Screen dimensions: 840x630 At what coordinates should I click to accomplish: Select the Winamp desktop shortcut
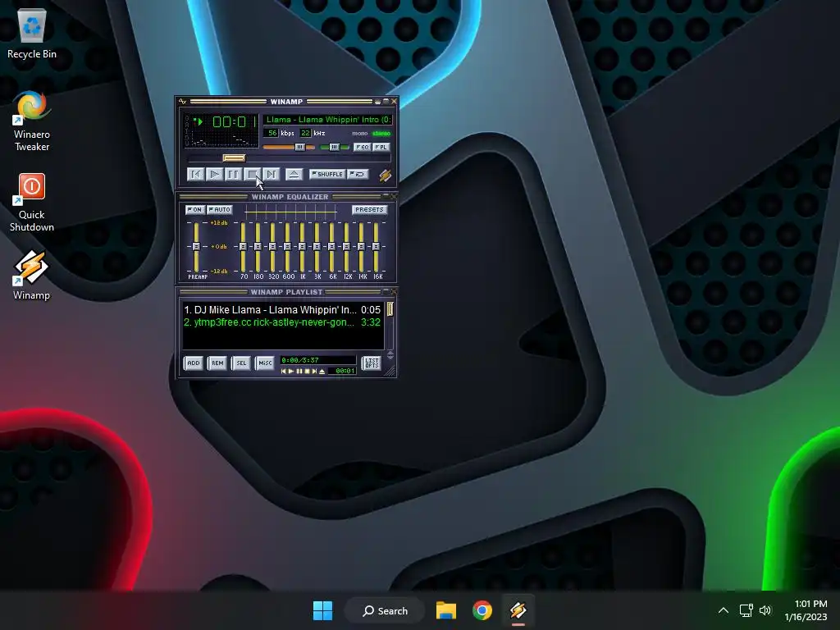click(32, 275)
